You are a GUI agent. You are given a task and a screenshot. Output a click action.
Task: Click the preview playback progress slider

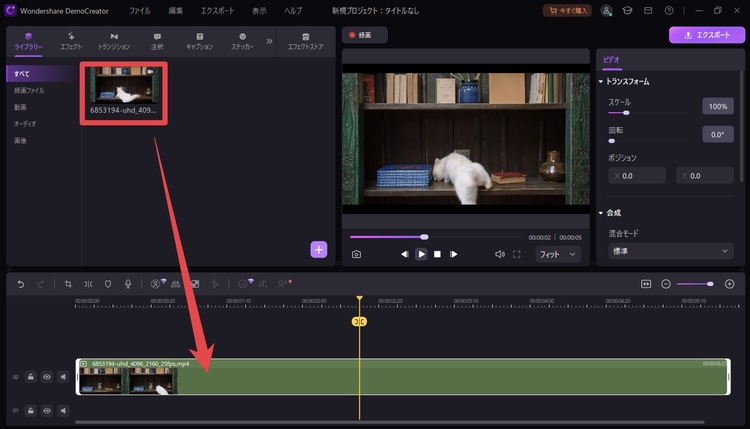(435, 237)
